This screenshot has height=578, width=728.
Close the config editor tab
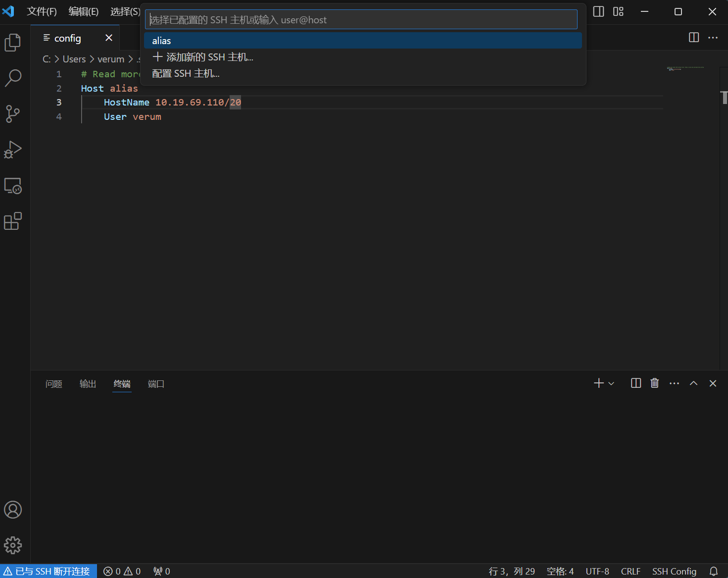109,38
